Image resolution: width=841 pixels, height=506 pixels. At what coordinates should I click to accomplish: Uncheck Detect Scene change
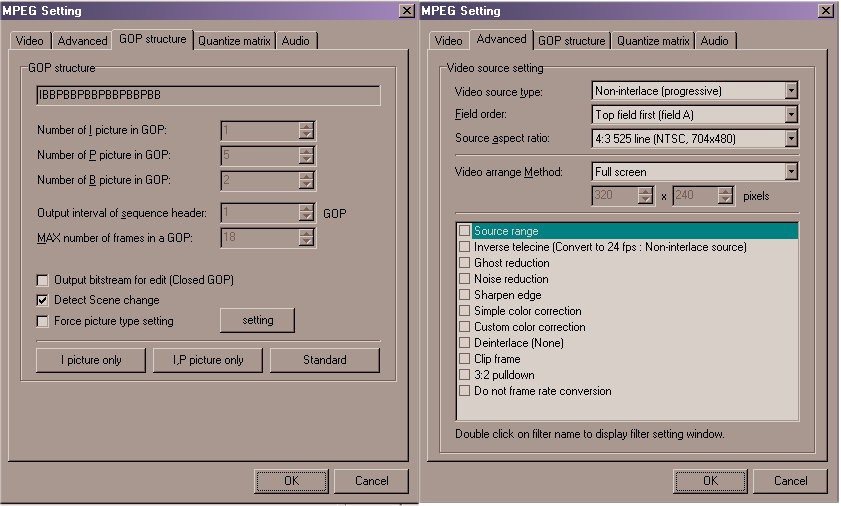[42, 300]
